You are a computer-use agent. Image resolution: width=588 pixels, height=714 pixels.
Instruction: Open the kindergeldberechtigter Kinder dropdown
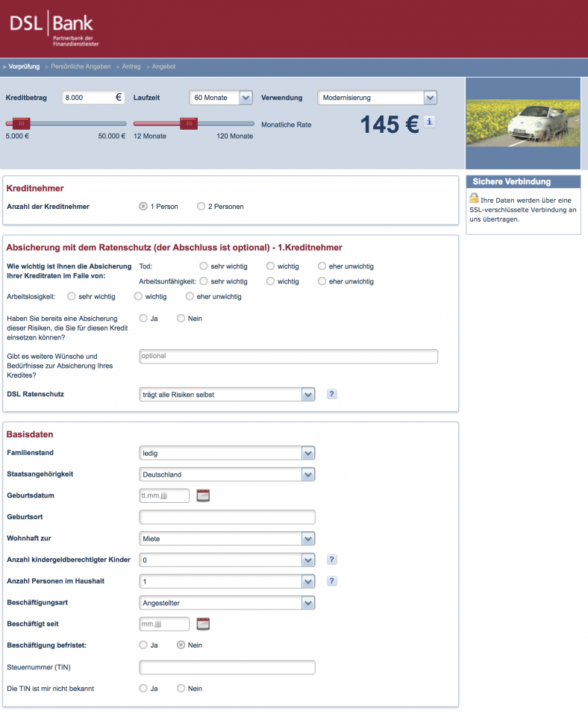(227, 560)
